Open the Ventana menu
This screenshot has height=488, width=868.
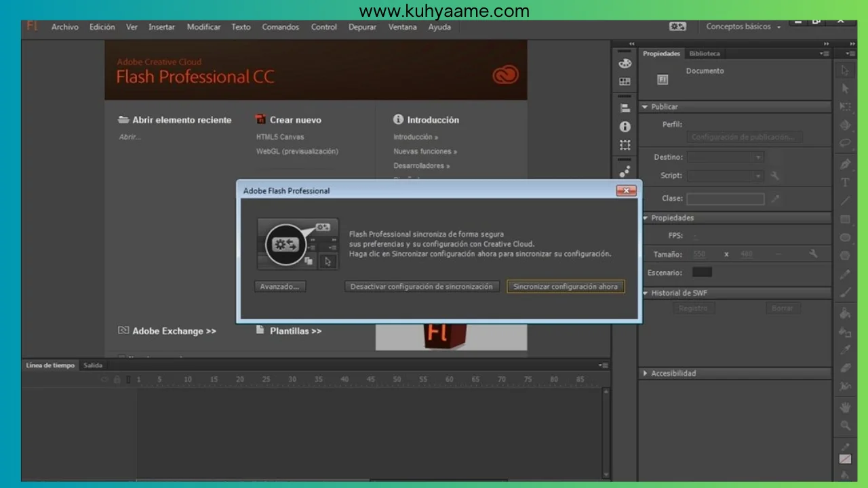click(403, 27)
